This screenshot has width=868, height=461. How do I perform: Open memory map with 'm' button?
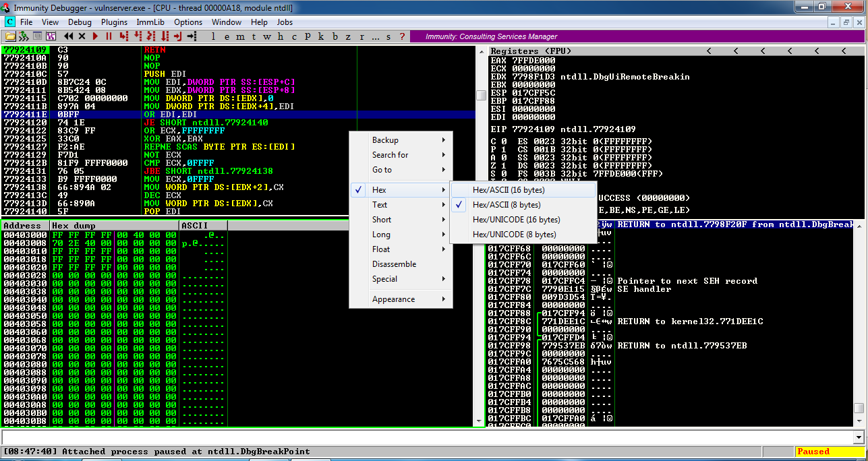[241, 36]
